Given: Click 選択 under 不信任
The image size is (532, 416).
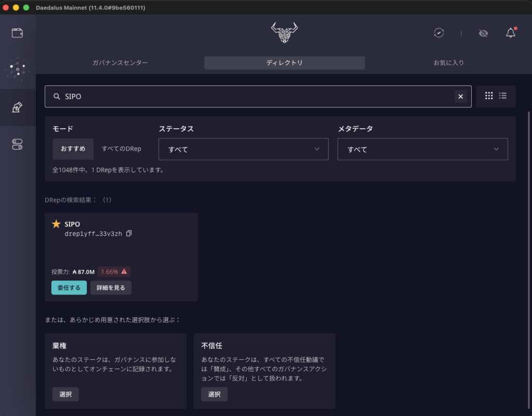Looking at the screenshot, I should pyautogui.click(x=214, y=394).
